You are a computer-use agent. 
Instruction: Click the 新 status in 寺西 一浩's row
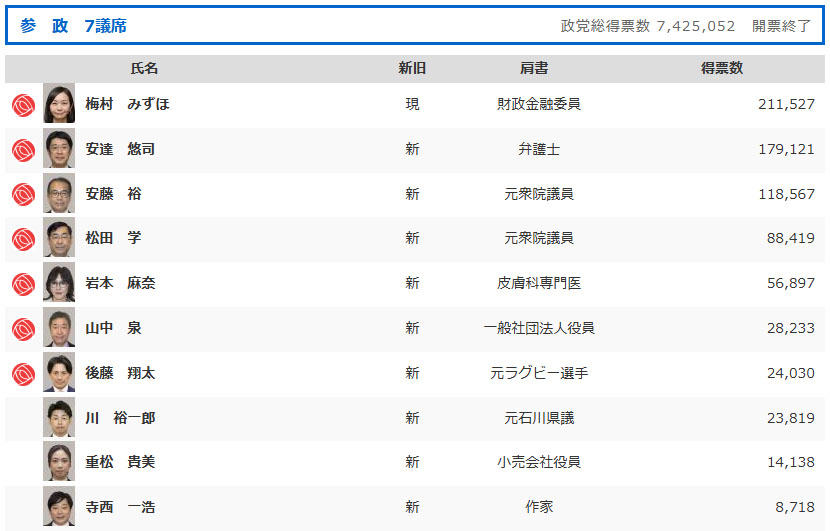tap(412, 507)
